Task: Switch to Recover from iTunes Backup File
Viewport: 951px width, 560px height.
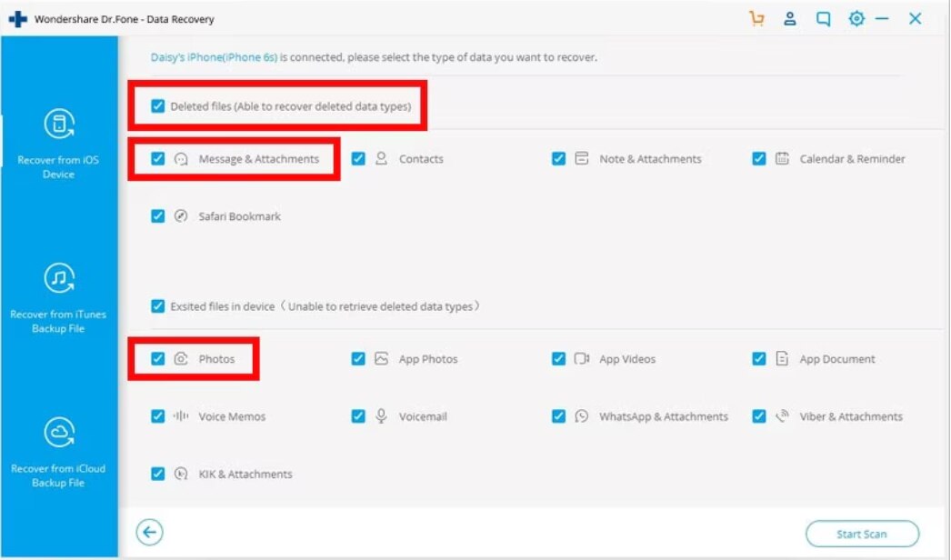Action: coord(59,298)
